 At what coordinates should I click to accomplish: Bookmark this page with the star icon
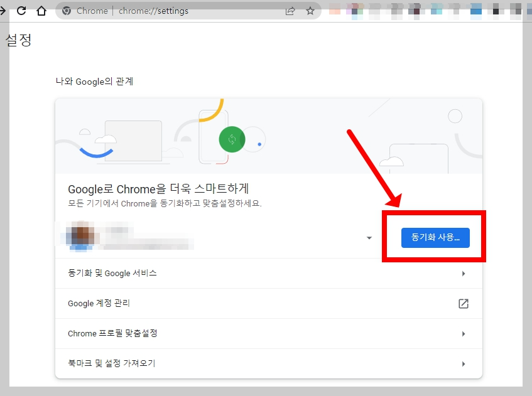[x=310, y=11]
